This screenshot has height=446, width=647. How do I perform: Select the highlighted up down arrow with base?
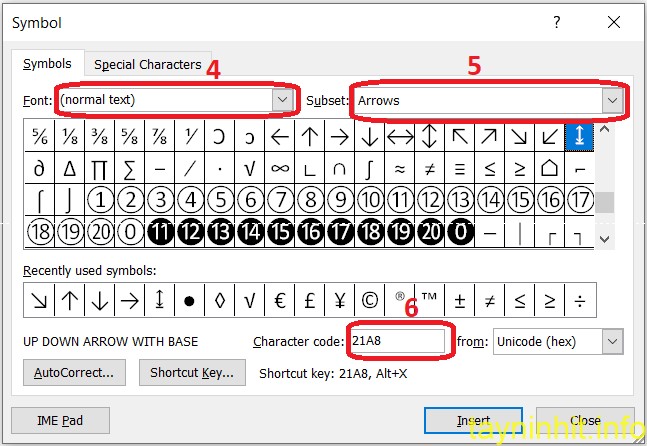tap(578, 136)
